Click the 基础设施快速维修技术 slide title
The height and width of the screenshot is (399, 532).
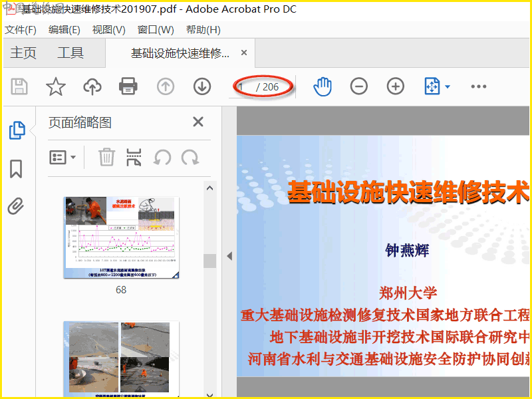408,192
